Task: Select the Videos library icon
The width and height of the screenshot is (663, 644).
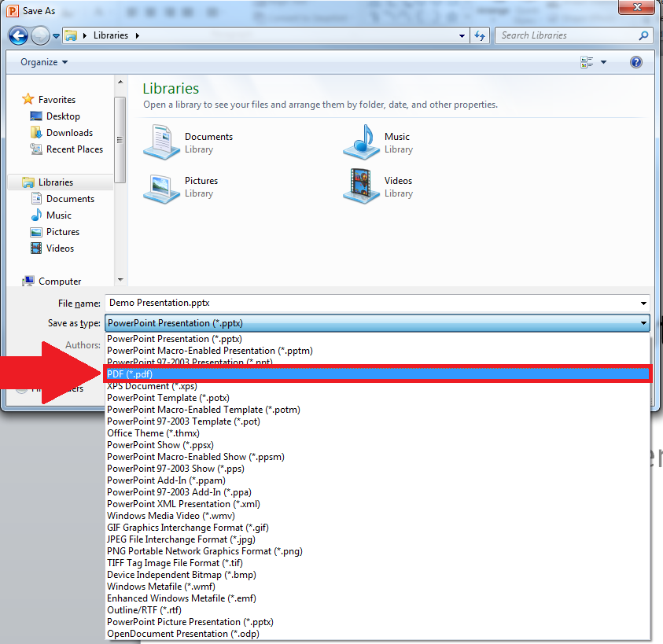Action: pos(361,186)
